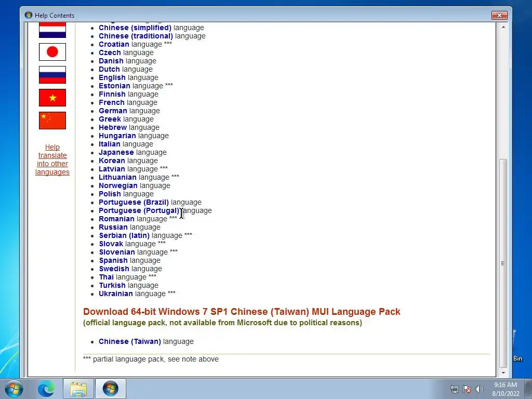Open the Spanish language link
Screen dimensions: 532x399
click(113, 260)
